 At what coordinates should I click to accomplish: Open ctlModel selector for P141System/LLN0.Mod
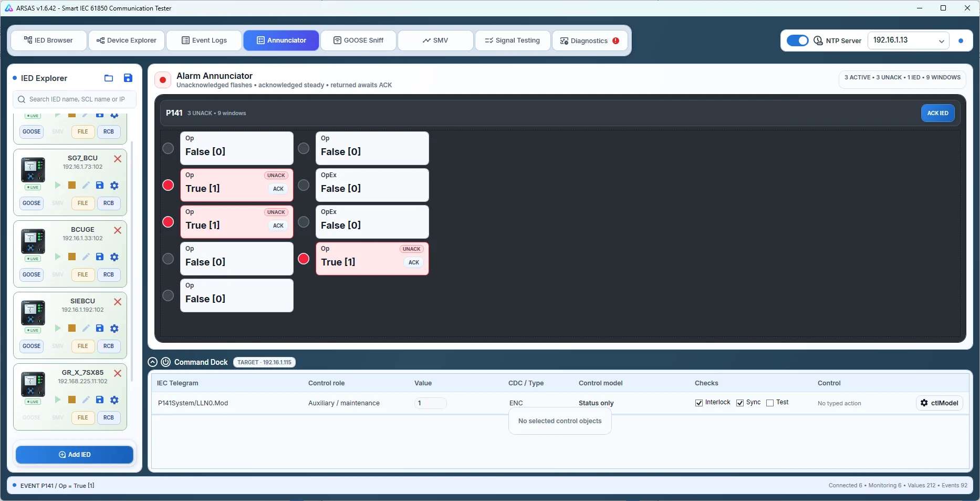pos(940,403)
